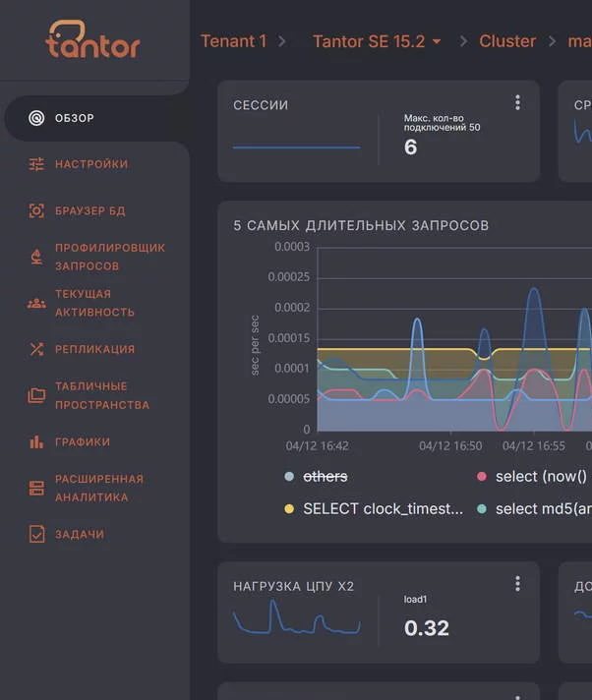Screen dimensions: 592x700
Task: Click the Табличные пространства folder icon
Action: click(x=36, y=396)
